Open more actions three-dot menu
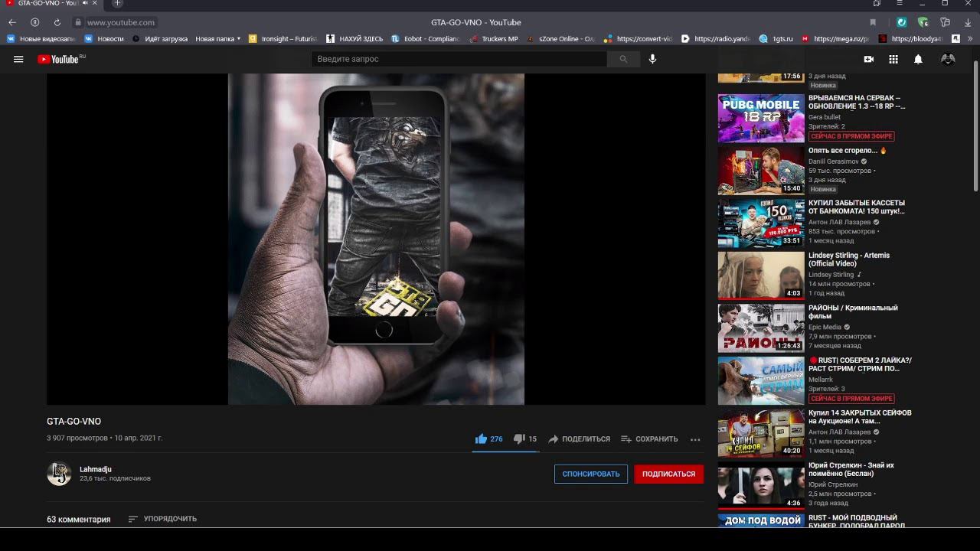980x551 pixels. (695, 439)
